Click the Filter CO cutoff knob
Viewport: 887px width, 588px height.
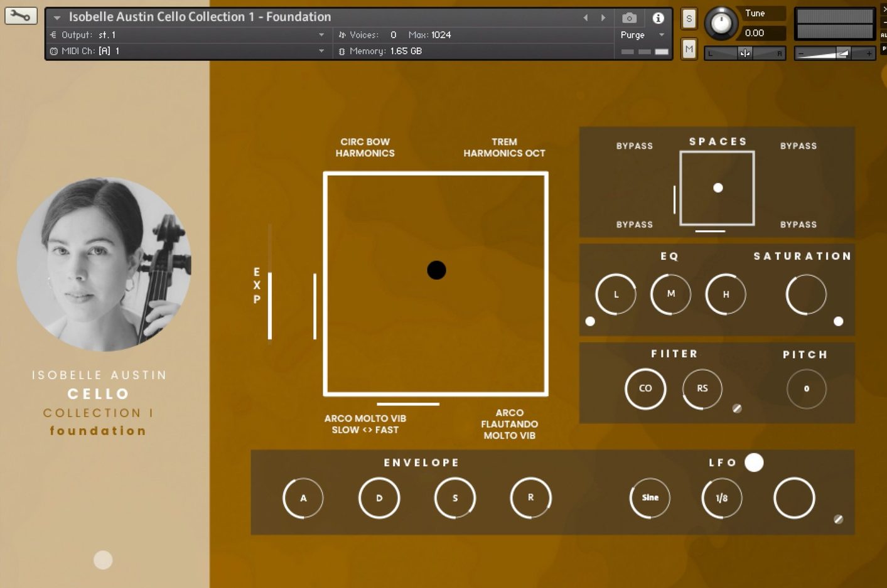tap(645, 388)
